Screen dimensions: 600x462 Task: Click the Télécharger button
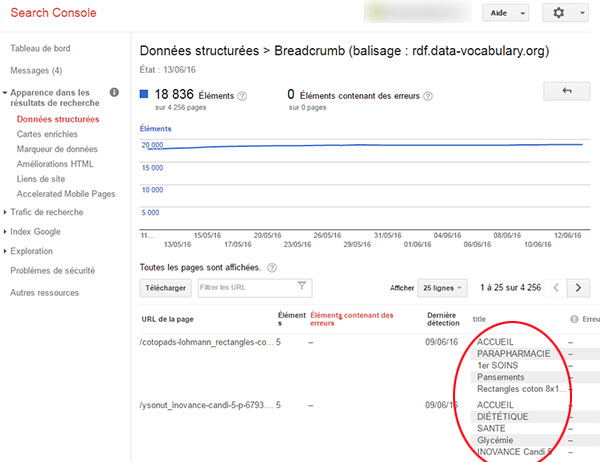tap(165, 288)
